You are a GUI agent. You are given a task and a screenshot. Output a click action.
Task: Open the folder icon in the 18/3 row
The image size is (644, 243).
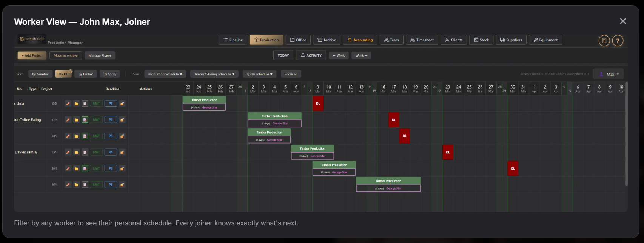[x=76, y=136]
